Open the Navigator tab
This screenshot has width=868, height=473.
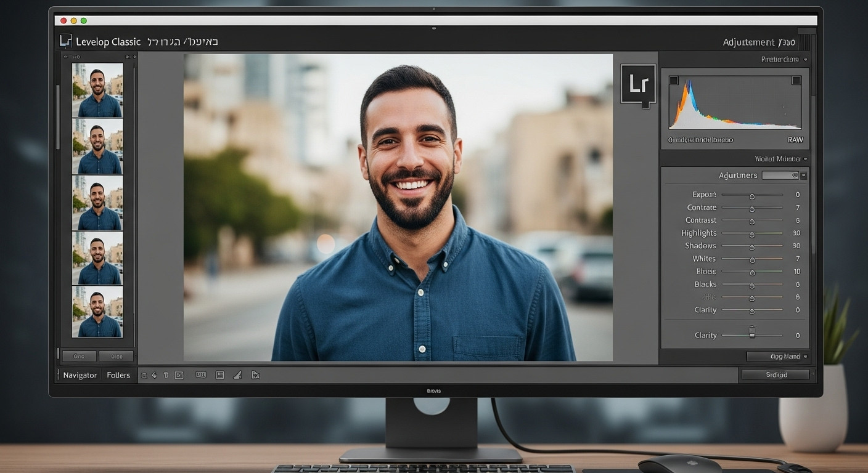80,375
